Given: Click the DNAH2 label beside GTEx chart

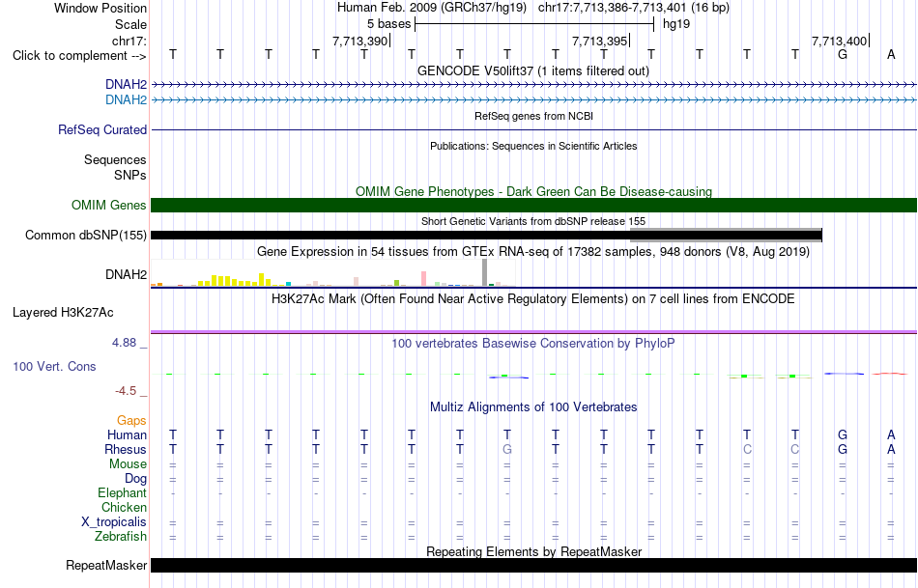Looking at the screenshot, I should [x=126, y=274].
